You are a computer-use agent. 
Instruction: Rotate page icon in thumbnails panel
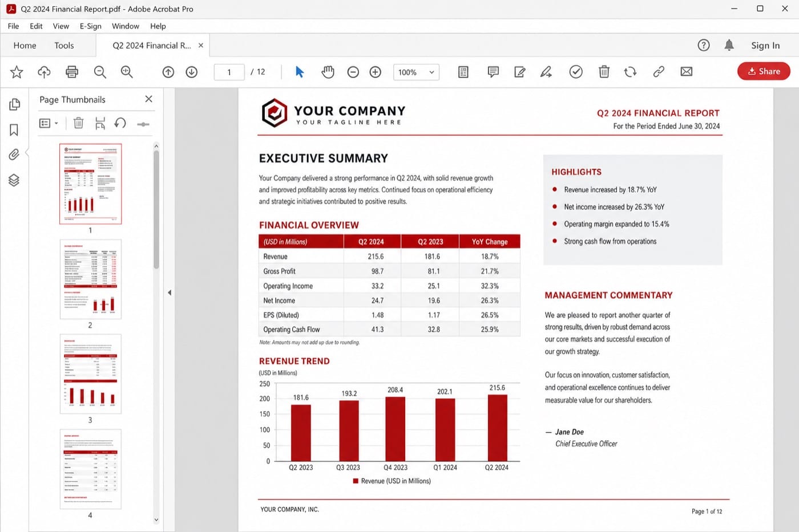click(120, 123)
